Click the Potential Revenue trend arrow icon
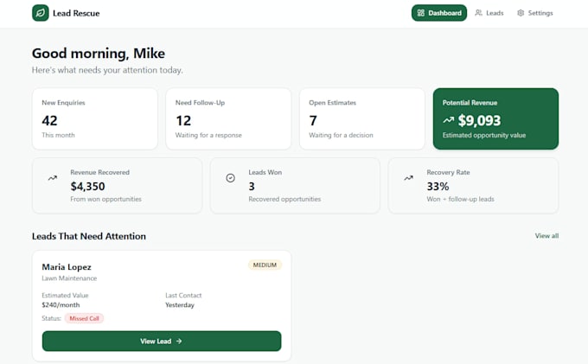Image resolution: width=588 pixels, height=364 pixels. coord(449,120)
